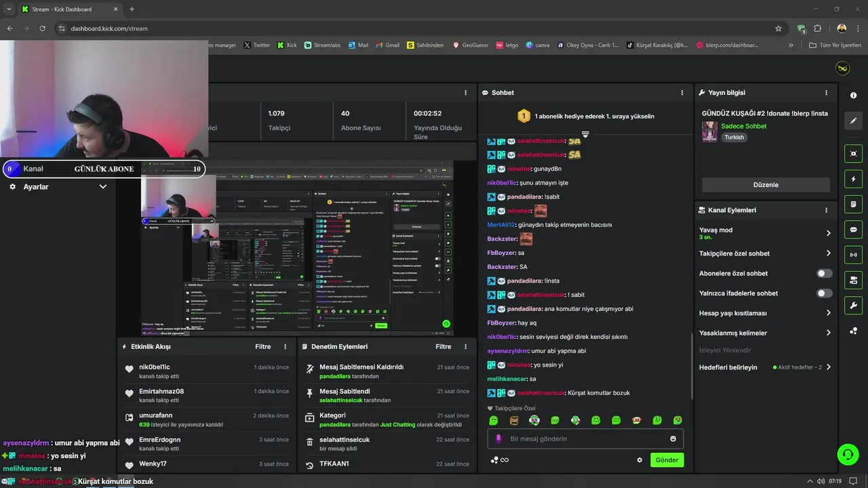
Task: Open browser extensions puzzle icon
Action: (x=817, y=28)
